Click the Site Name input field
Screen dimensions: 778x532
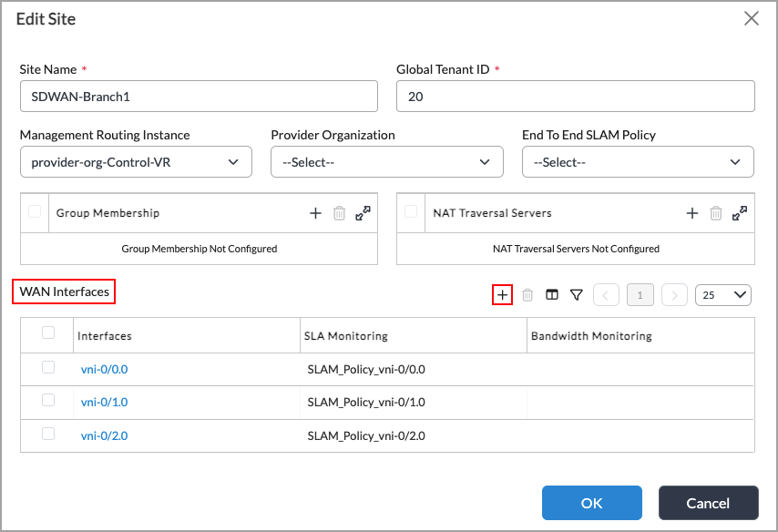point(199,97)
